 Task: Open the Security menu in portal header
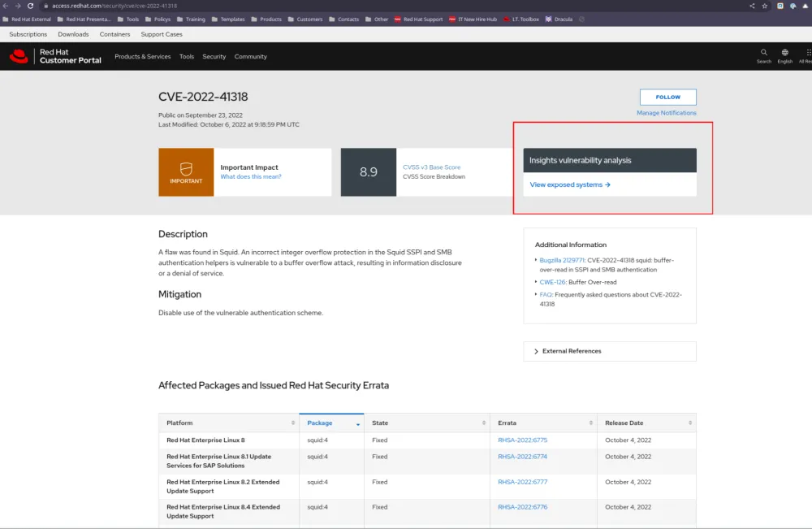tap(214, 57)
